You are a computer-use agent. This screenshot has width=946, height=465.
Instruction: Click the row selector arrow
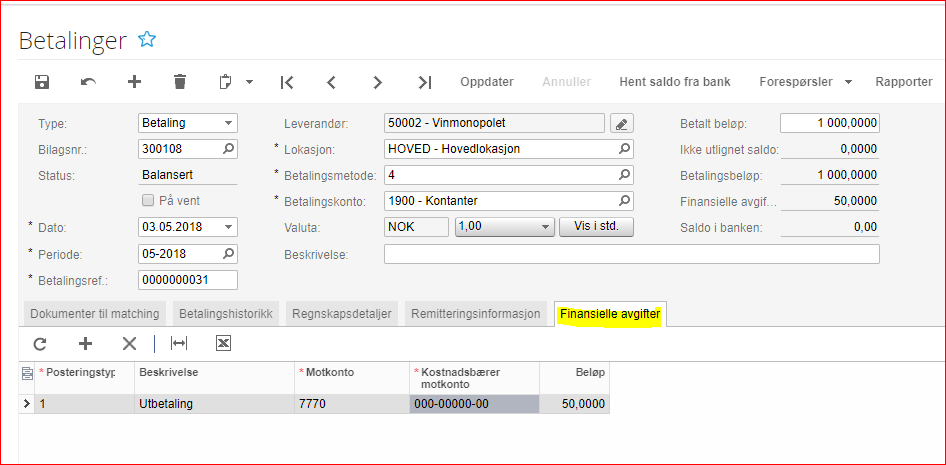click(x=27, y=404)
